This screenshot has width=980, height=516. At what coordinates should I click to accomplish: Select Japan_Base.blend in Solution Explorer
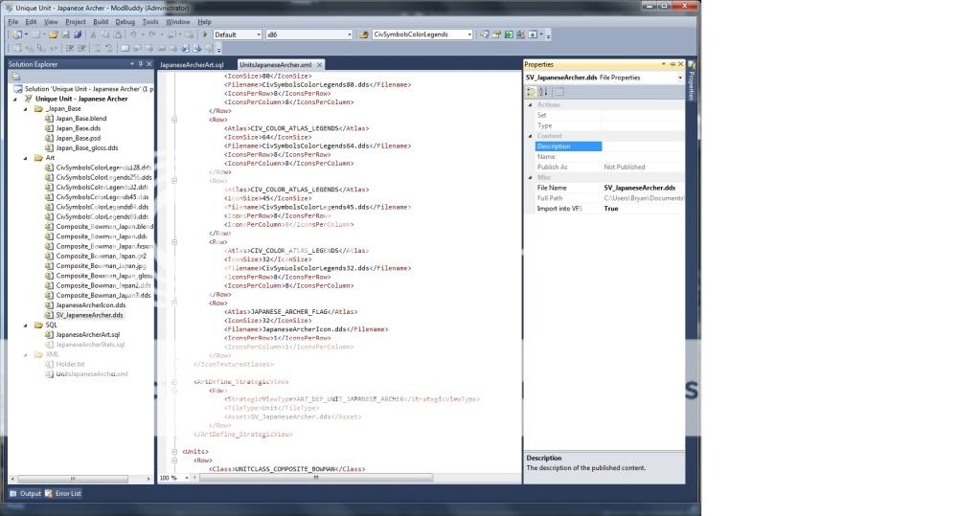point(80,119)
